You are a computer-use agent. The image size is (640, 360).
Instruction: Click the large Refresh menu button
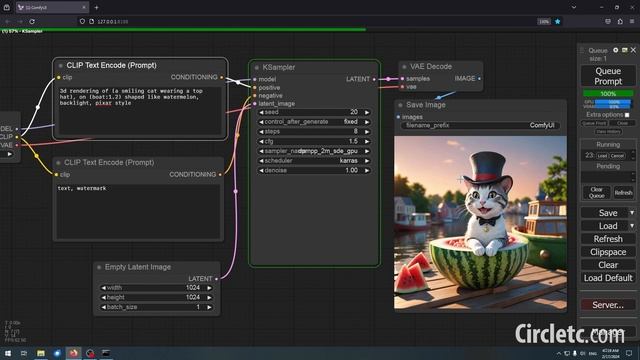click(608, 239)
